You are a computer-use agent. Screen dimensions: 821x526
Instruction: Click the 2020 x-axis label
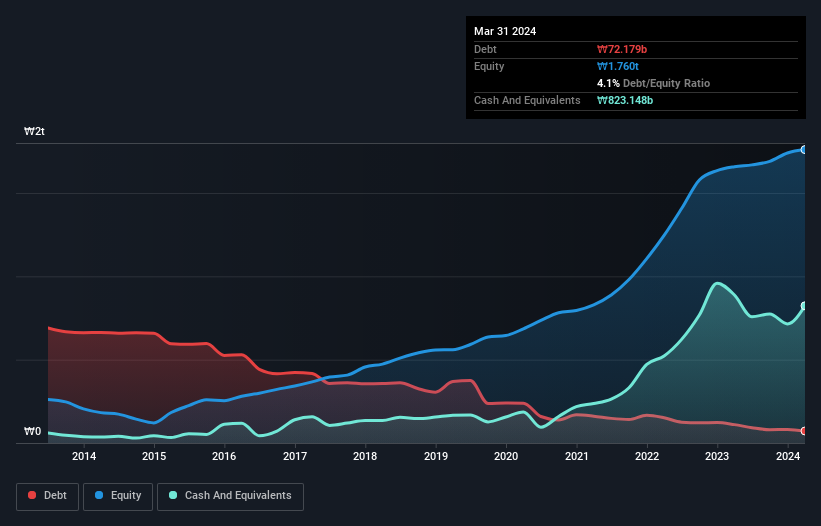506,456
